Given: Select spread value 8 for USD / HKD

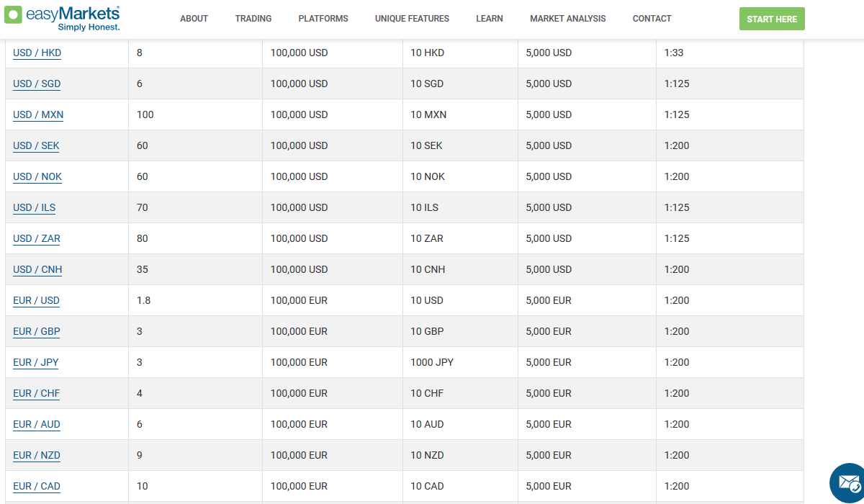Looking at the screenshot, I should coord(140,53).
